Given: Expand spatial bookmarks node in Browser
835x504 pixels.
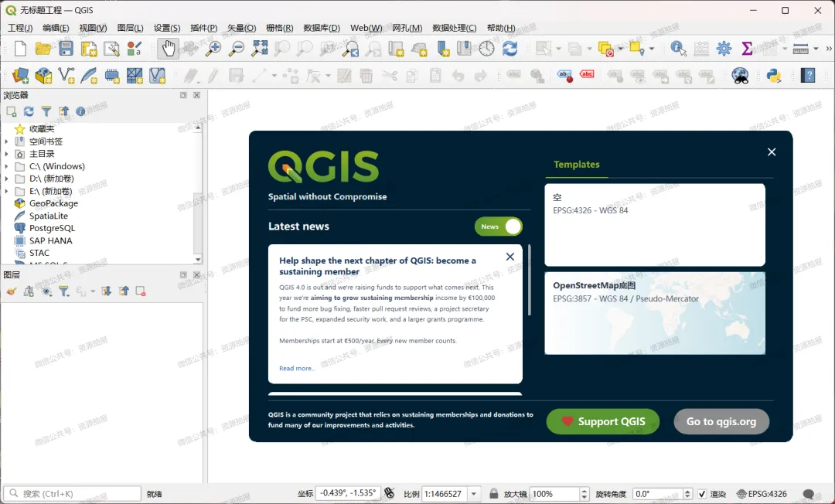Looking at the screenshot, I should (6, 141).
